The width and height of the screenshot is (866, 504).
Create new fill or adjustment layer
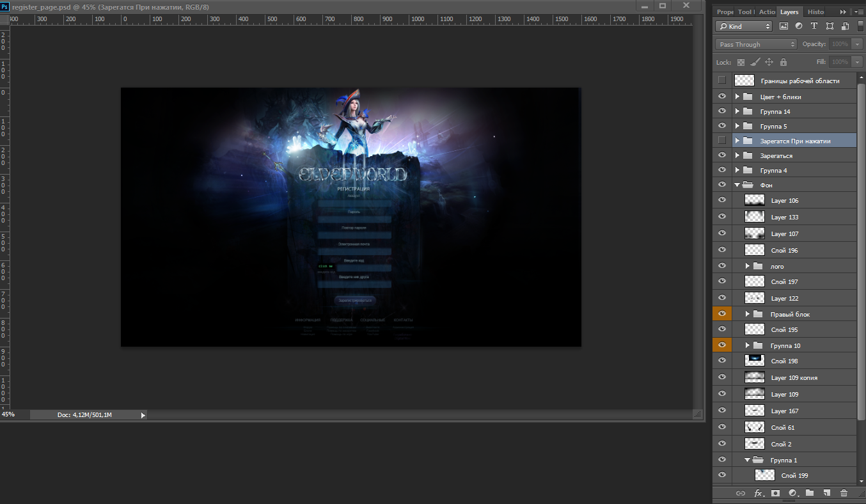click(x=793, y=493)
